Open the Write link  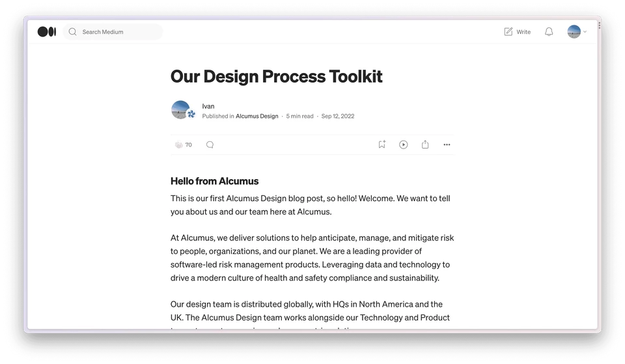(x=523, y=32)
